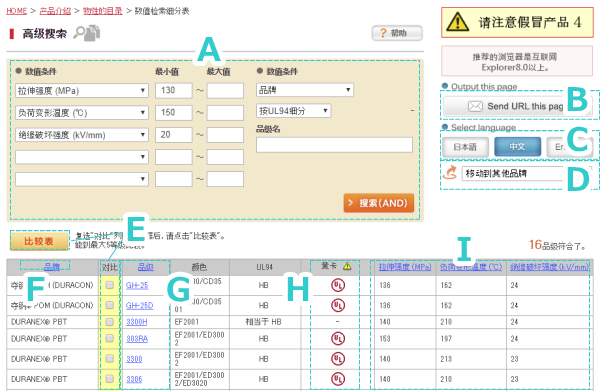
Task: Click the envelope icon in Send URL
Action: click(475, 106)
